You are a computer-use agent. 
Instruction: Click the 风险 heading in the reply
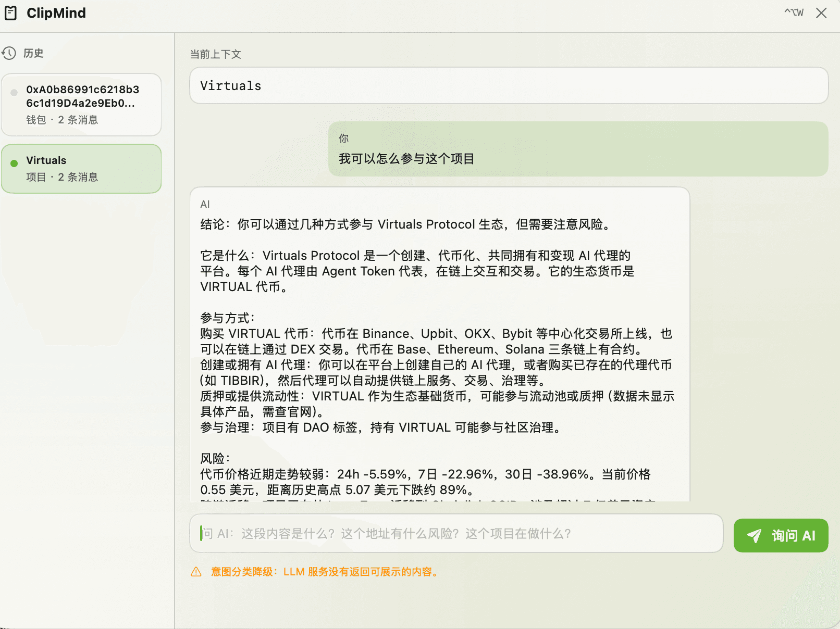point(216,459)
